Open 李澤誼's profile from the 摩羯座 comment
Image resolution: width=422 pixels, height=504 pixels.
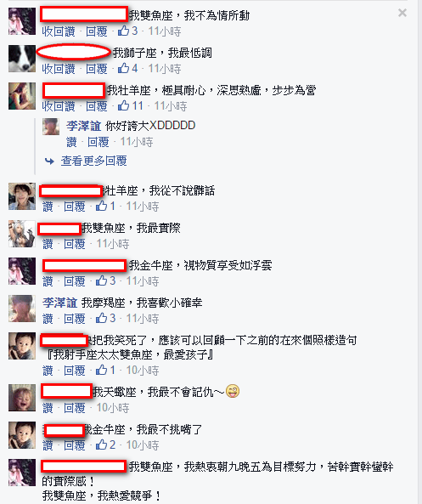pos(60,303)
